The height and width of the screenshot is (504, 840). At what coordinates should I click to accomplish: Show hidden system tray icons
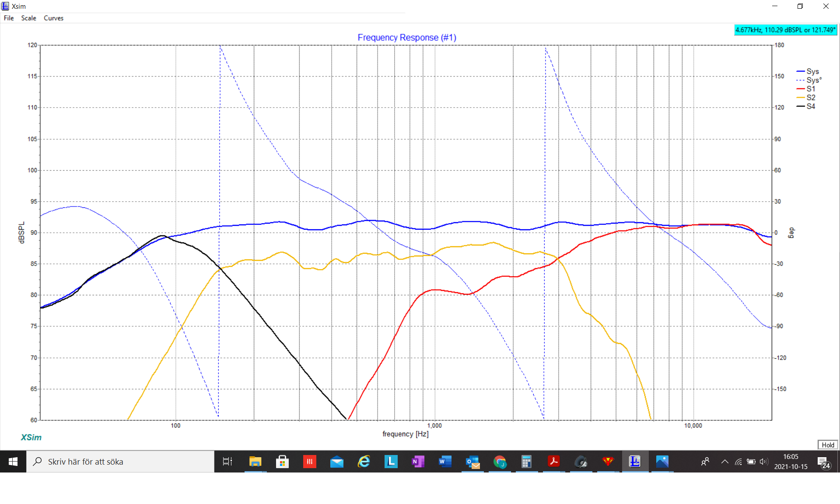pos(725,462)
